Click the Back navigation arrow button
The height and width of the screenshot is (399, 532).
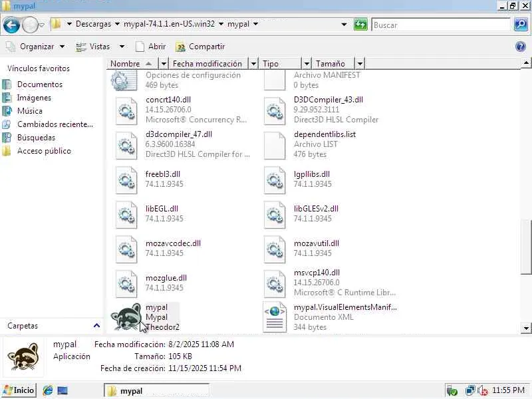point(11,25)
